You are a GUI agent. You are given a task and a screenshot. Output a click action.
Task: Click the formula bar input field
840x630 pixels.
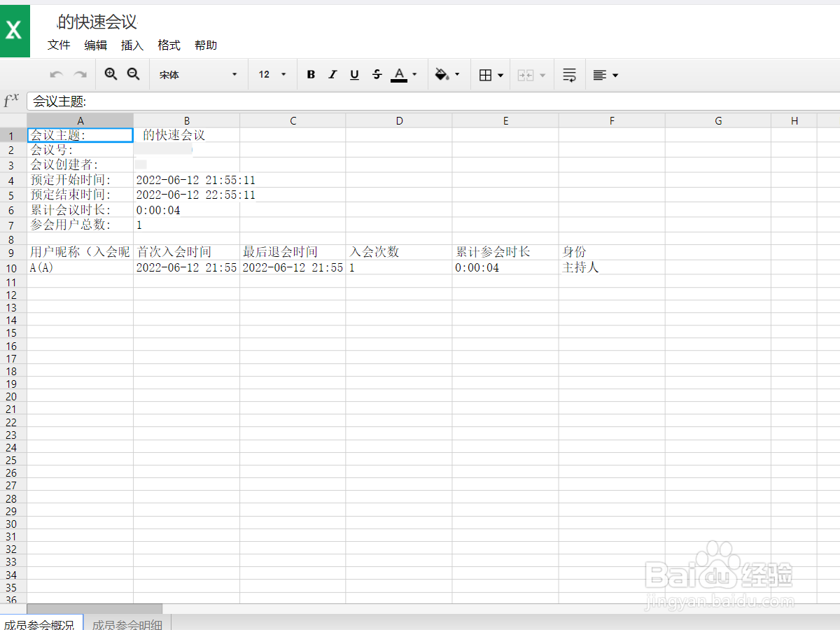click(433, 101)
